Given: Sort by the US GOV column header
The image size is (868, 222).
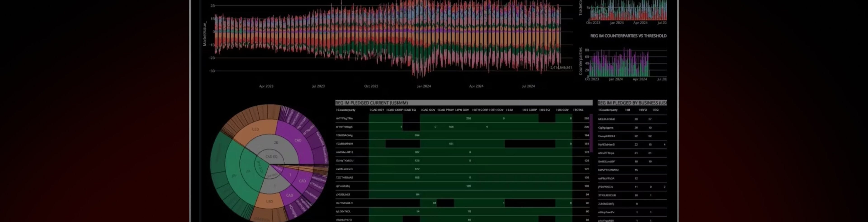Looking at the screenshot, I should [562, 110].
